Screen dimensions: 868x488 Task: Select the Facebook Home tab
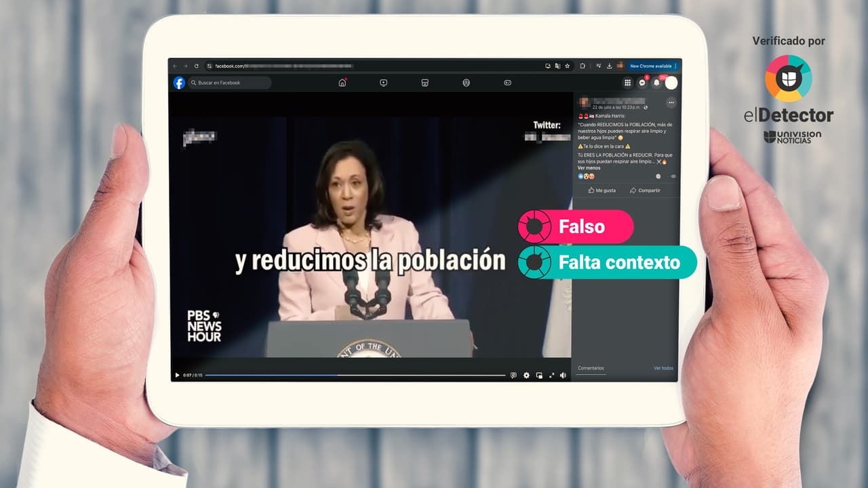coord(342,83)
